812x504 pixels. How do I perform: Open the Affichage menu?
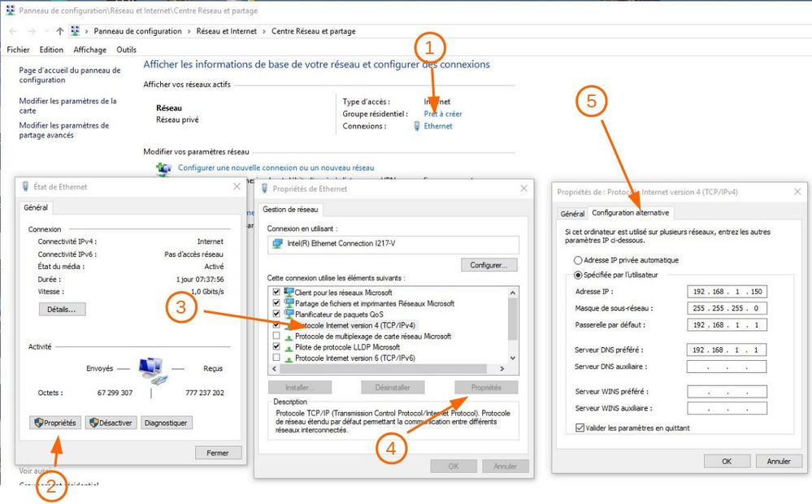[x=90, y=50]
